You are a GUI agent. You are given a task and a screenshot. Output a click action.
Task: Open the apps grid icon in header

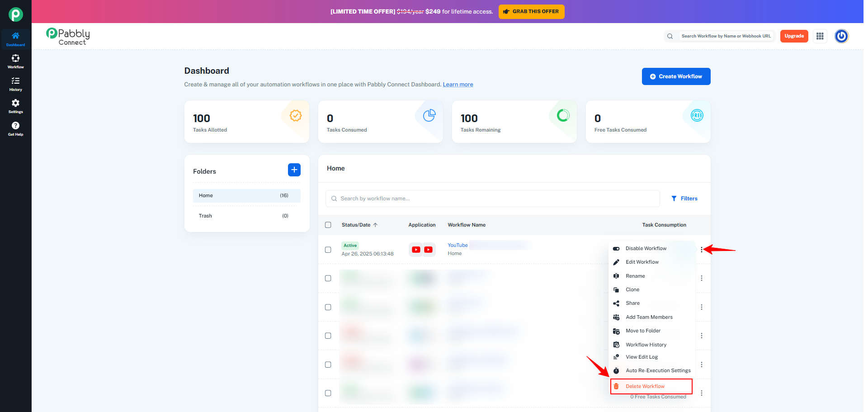pyautogui.click(x=820, y=36)
